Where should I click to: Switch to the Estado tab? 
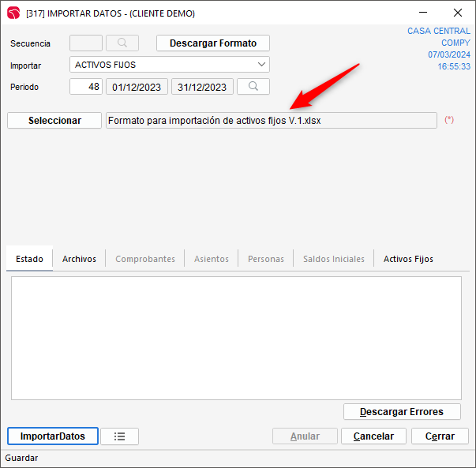click(30, 259)
